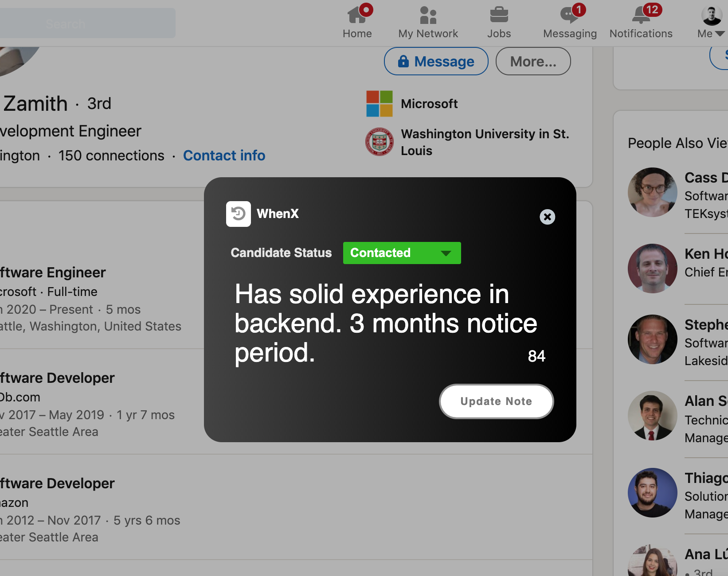Expand the Me profile menu

pyautogui.click(x=711, y=22)
